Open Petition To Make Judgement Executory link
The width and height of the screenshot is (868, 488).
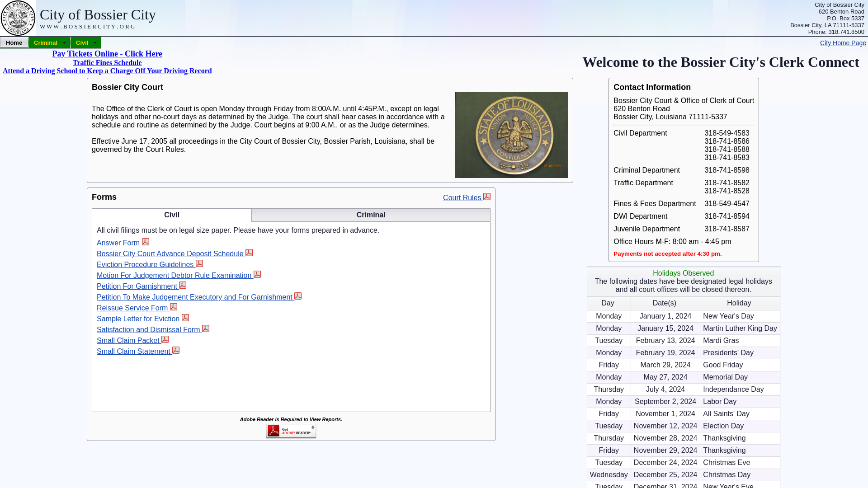point(194,297)
